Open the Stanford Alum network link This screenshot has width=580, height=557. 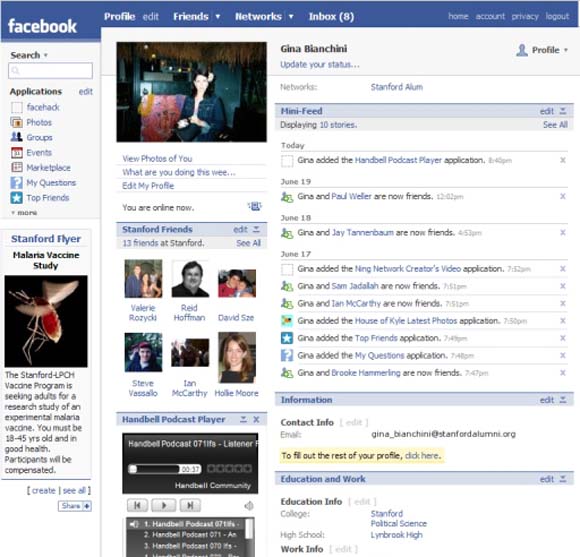tap(397, 87)
